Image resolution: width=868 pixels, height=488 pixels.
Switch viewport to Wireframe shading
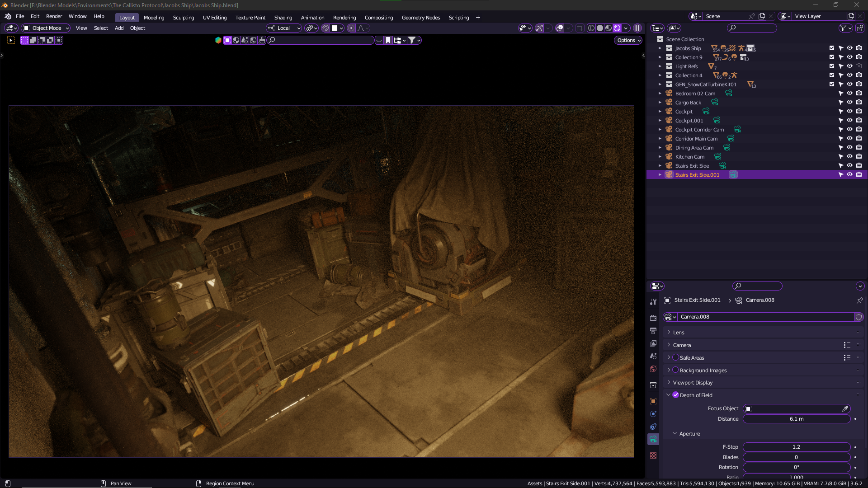coord(591,28)
